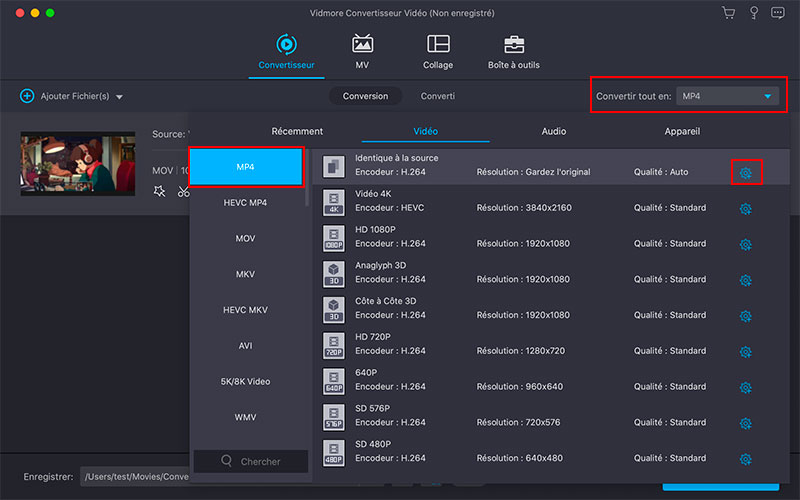Open settings gear for HD 1080P preset

pyautogui.click(x=745, y=244)
